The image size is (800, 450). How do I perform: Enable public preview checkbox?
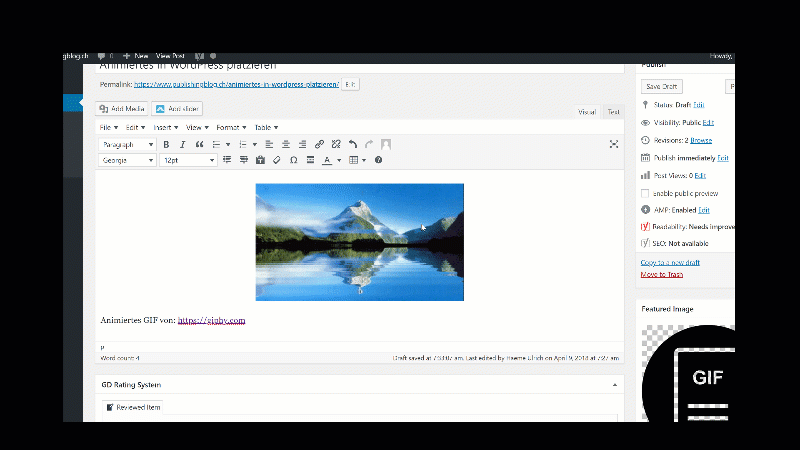pyautogui.click(x=645, y=193)
